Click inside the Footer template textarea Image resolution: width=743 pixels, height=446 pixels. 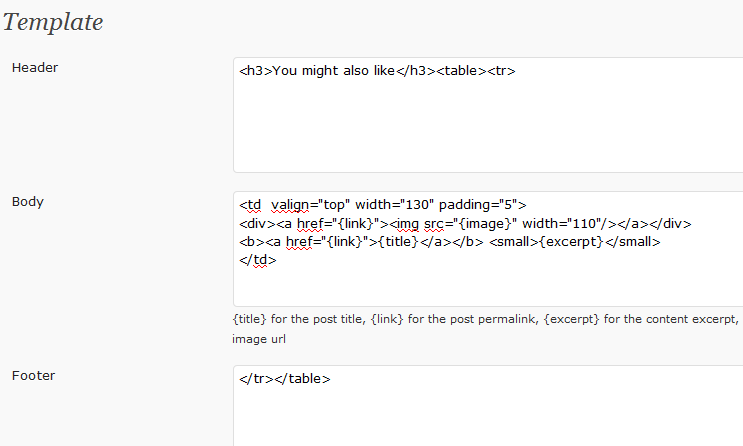tap(488, 406)
